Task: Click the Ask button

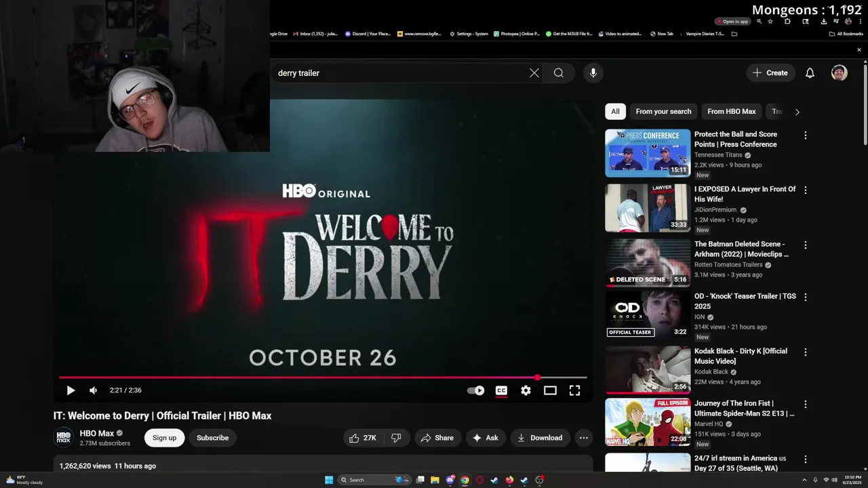Action: click(x=486, y=438)
